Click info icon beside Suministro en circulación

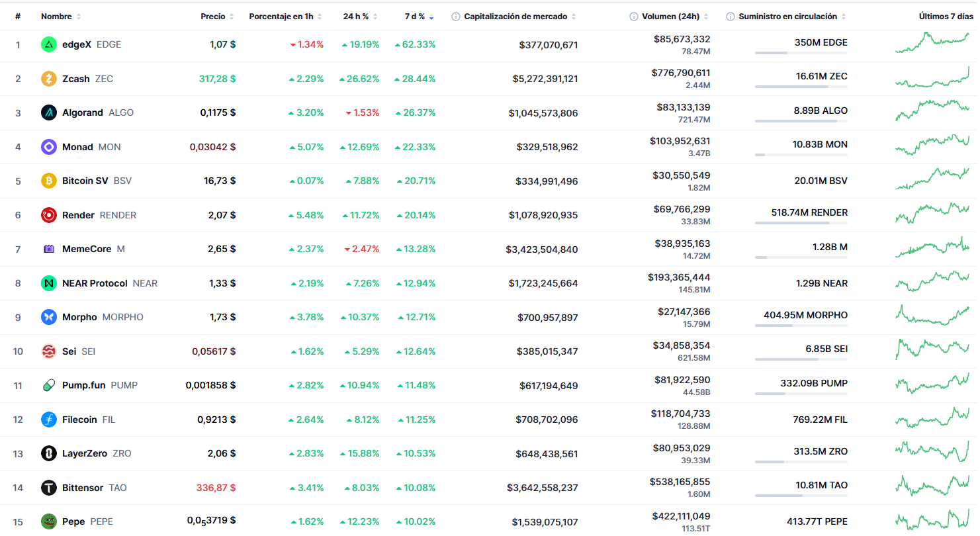(731, 17)
